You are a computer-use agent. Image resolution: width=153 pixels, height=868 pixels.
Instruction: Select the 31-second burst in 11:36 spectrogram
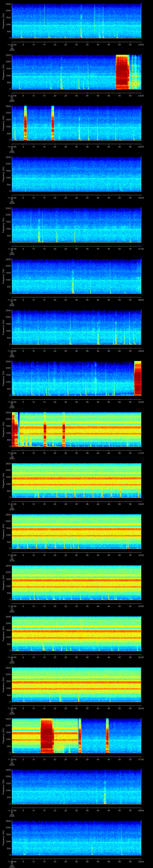point(80,736)
